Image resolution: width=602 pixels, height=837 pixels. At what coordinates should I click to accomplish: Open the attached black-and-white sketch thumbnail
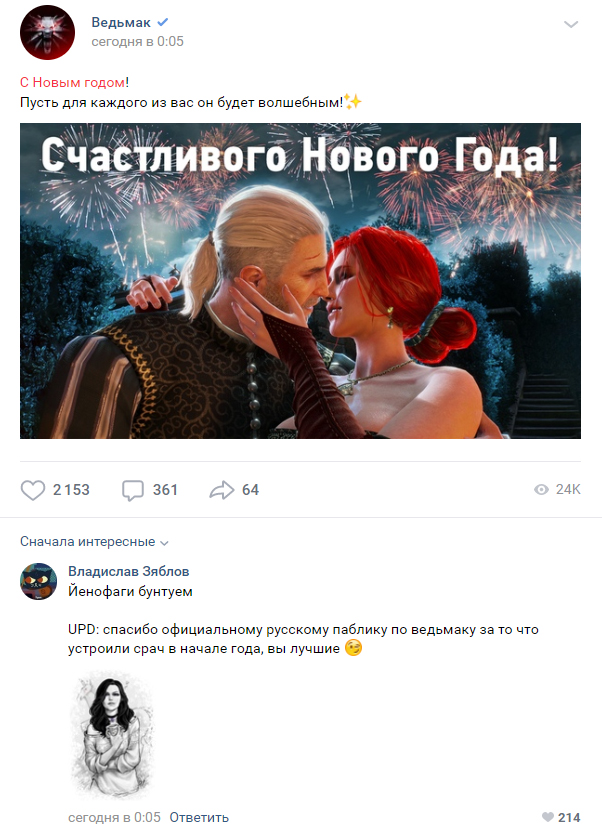pos(112,735)
